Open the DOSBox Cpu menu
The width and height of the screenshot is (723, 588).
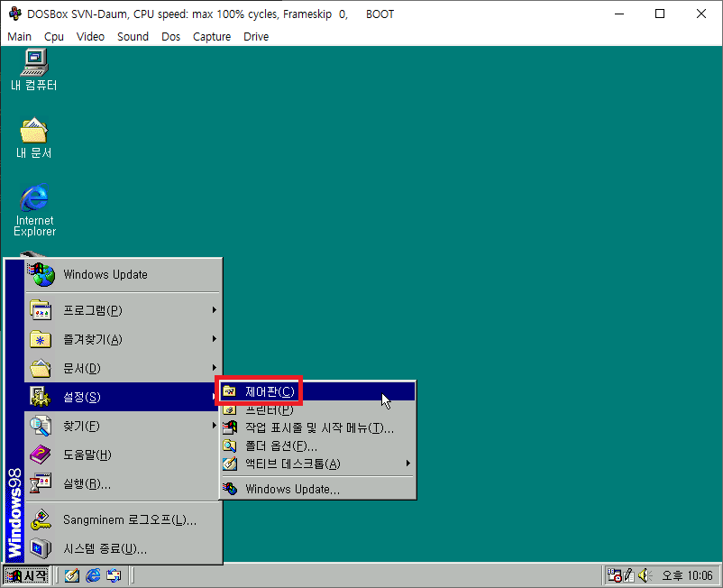54,36
